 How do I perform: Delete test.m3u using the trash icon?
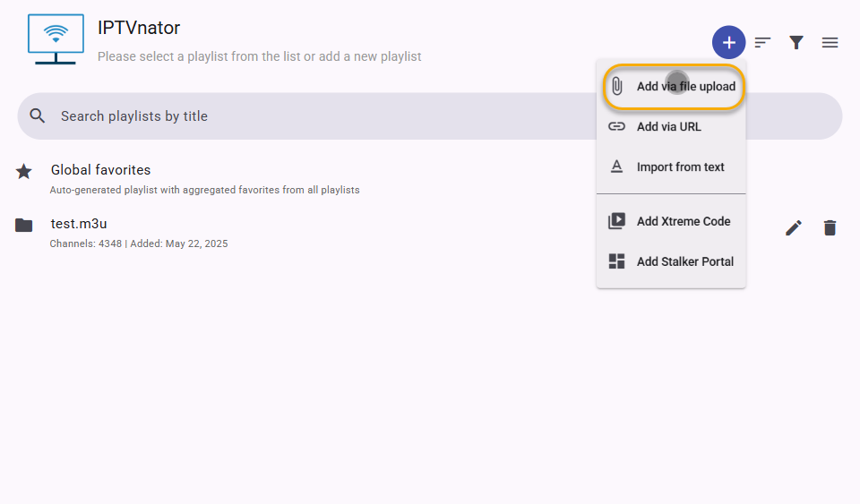830,227
